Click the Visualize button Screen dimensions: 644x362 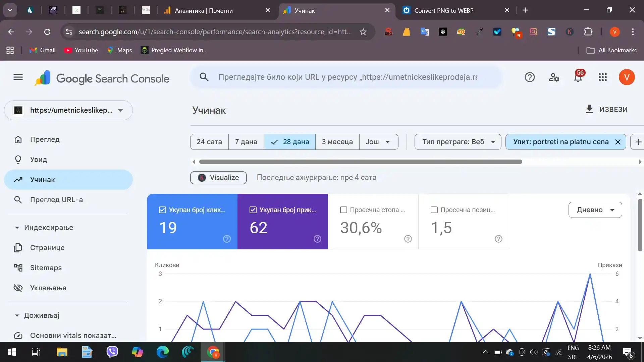(x=218, y=178)
